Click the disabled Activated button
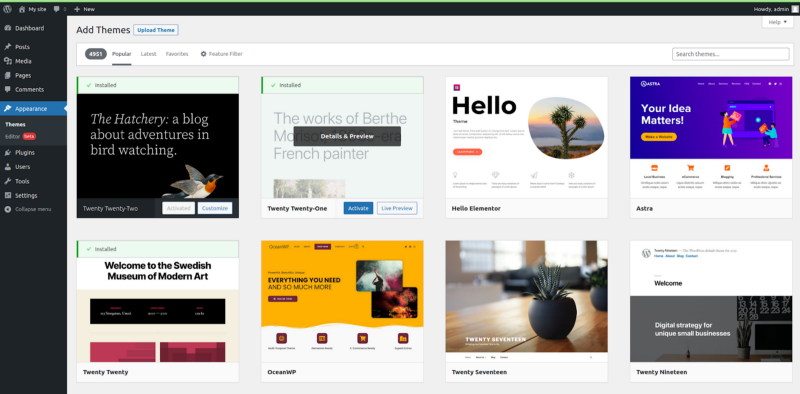The image size is (800, 394). [x=179, y=208]
